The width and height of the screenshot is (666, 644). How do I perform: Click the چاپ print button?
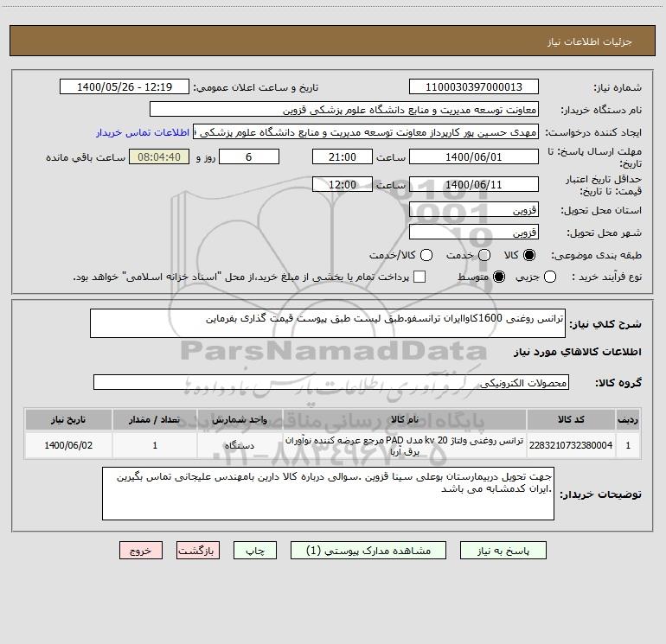point(255,550)
